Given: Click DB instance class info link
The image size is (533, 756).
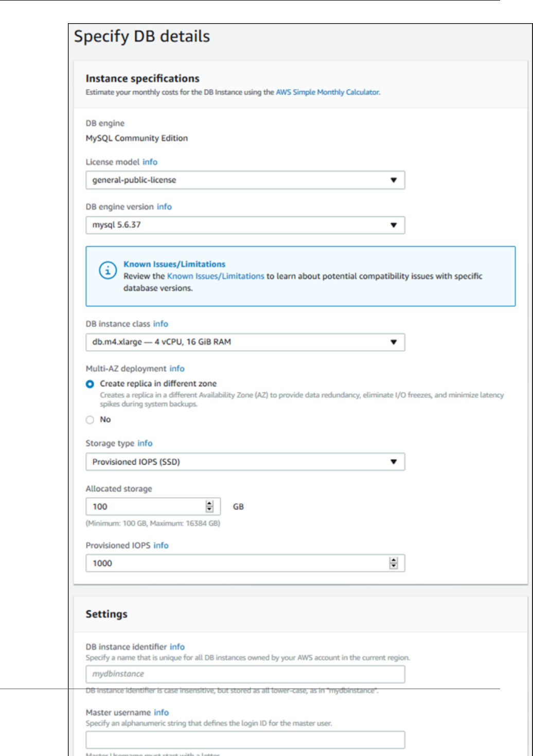Looking at the screenshot, I should pos(161,324).
